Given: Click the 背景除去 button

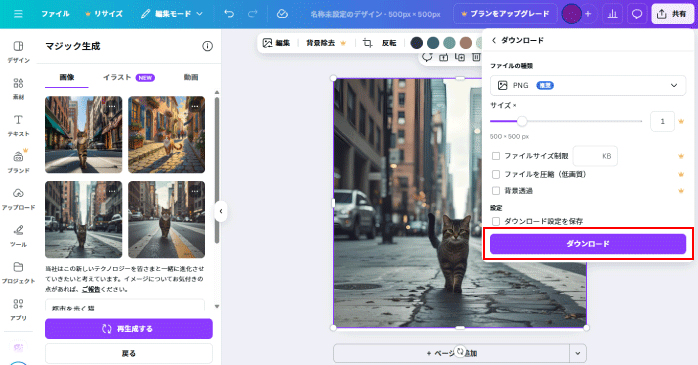Looking at the screenshot, I should 326,43.
